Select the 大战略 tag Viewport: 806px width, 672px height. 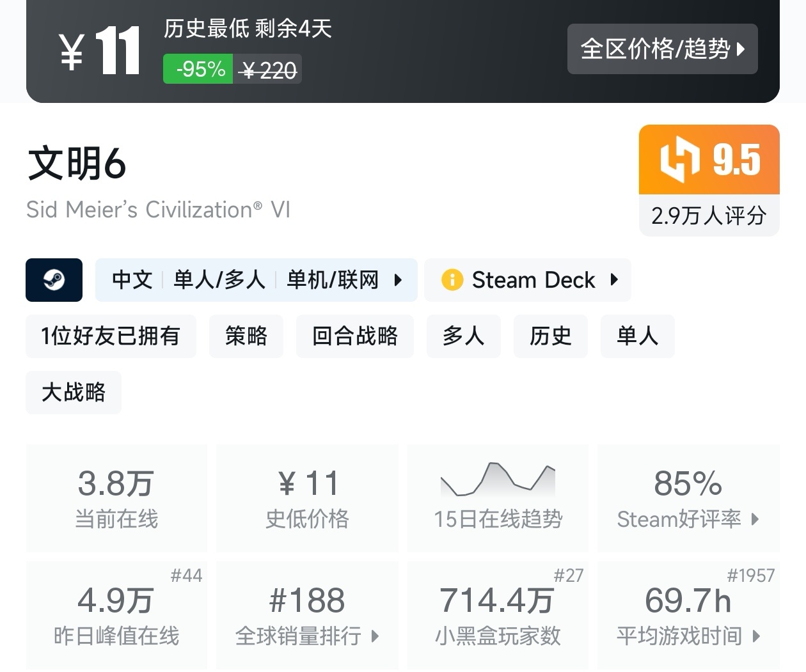click(x=73, y=392)
